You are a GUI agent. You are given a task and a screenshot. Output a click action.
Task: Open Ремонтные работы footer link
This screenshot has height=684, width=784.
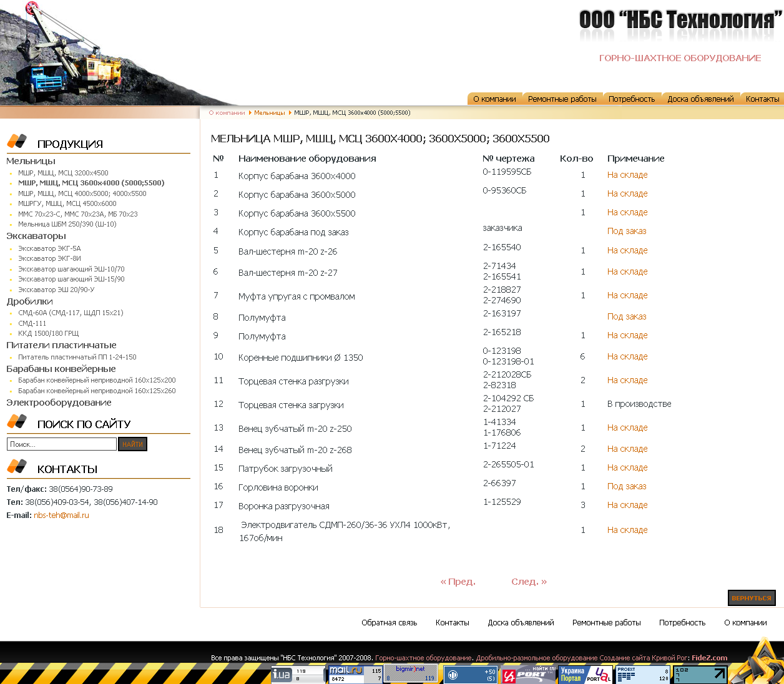click(x=607, y=623)
